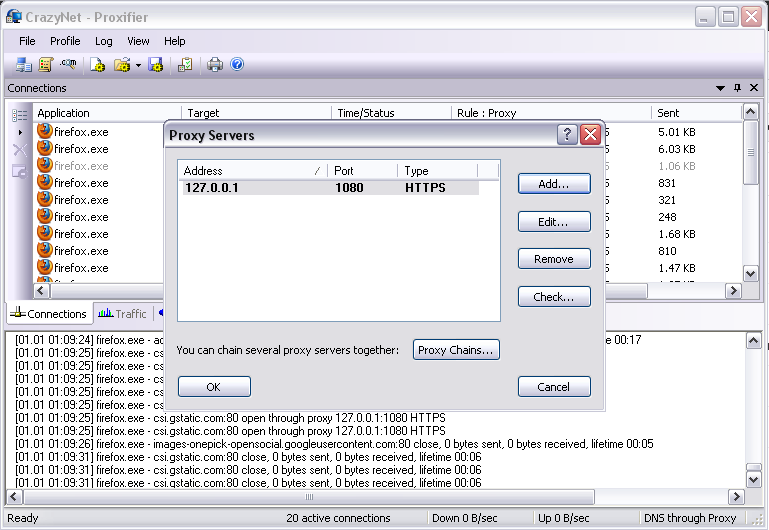
Task: Cancel the Proxy Servers dialog
Action: pyautogui.click(x=554, y=386)
